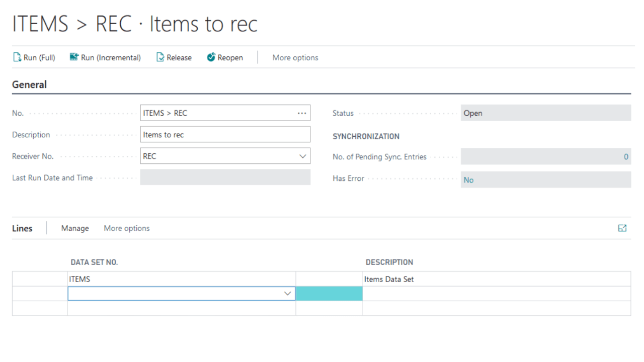The width and height of the screenshot is (644, 362).
Task: Open the Receiver No. dropdown arrow
Action: click(x=303, y=156)
